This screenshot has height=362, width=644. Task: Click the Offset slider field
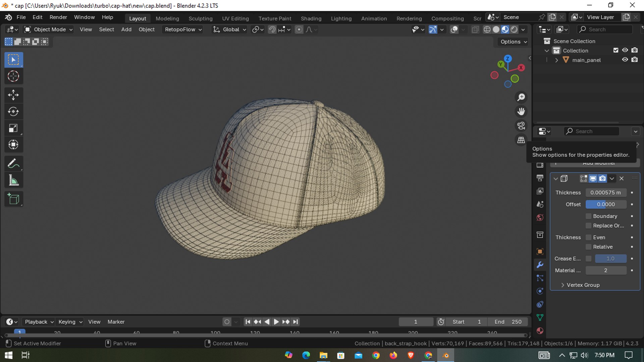[606, 204]
